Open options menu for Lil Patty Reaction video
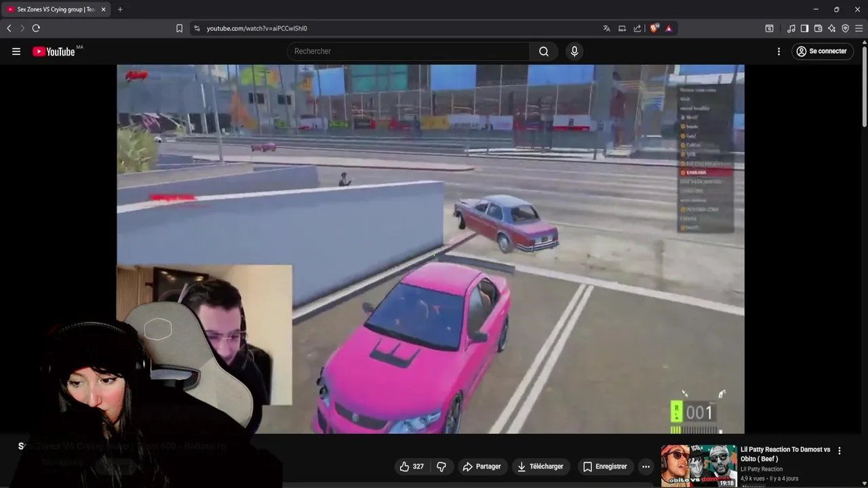Screen dimensions: 868x488 [x=840, y=451]
